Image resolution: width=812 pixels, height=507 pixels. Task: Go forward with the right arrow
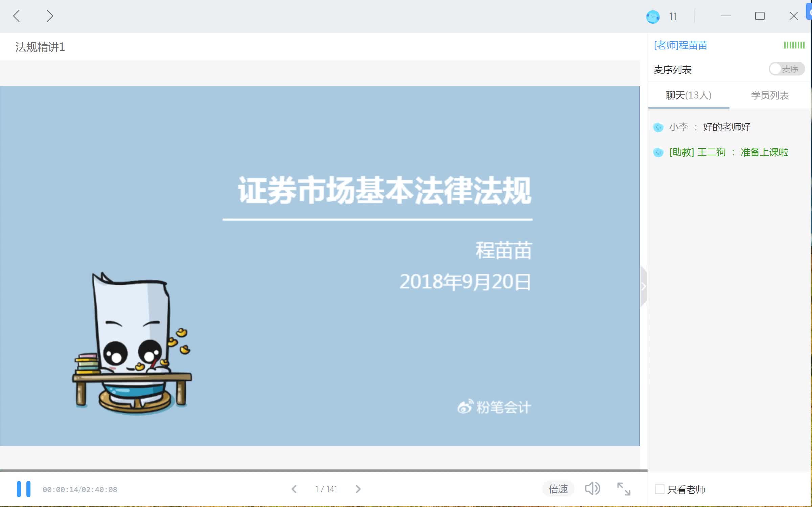click(50, 16)
